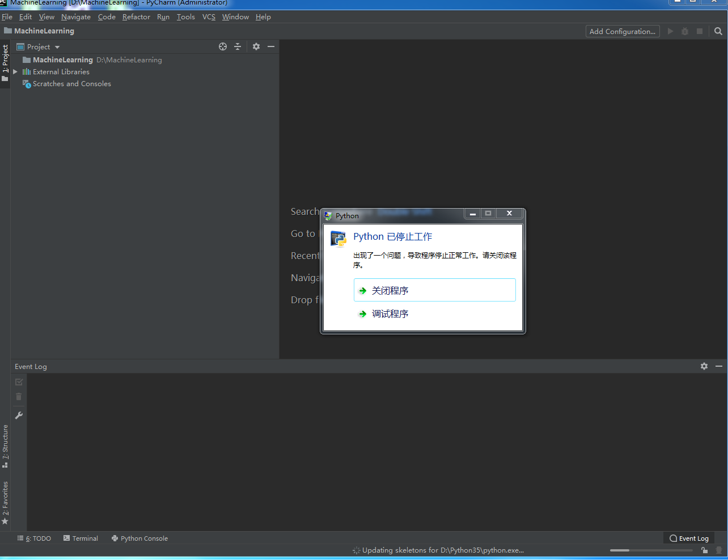Toggle the 2: Favorites side tab
The width and height of the screenshot is (728, 560).
(5, 503)
